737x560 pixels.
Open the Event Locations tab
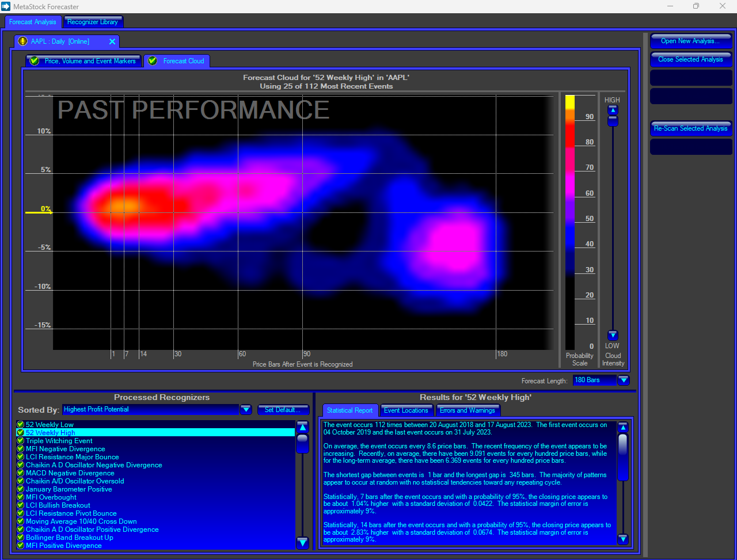406,410
